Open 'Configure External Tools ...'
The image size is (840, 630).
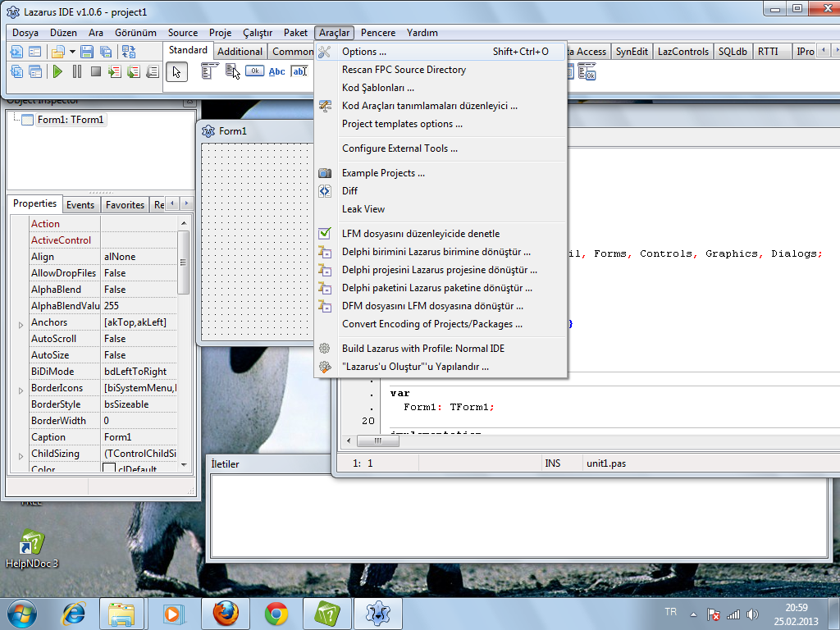(441, 148)
